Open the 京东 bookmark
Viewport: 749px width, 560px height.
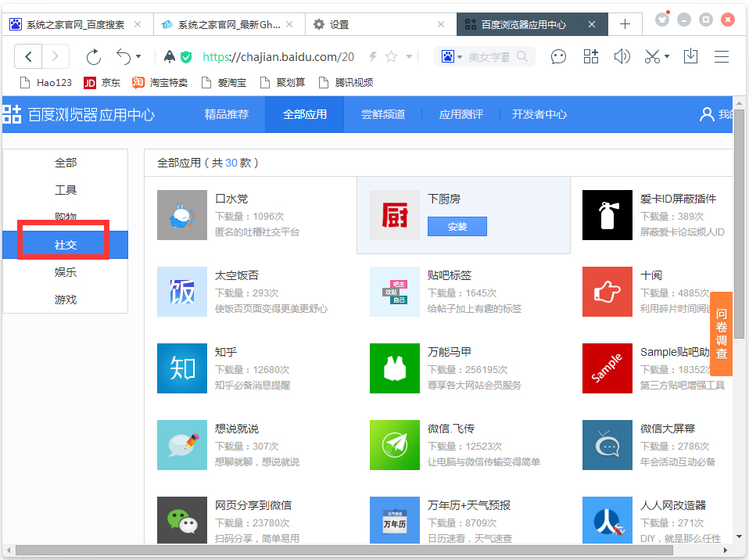pyautogui.click(x=102, y=83)
